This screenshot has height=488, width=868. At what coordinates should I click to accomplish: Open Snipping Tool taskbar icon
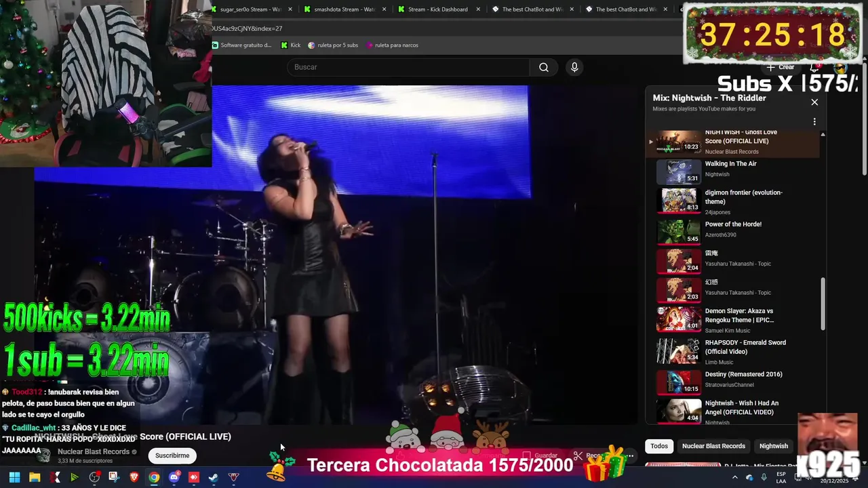pyautogui.click(x=114, y=477)
